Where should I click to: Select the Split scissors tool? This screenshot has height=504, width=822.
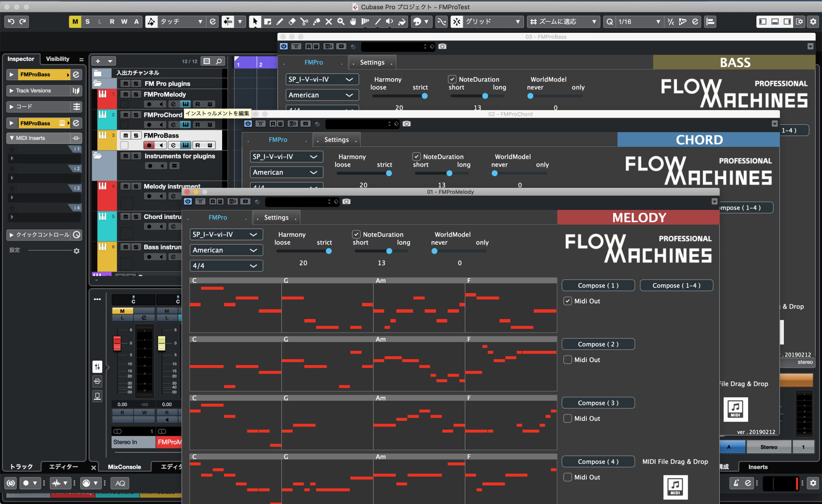point(304,22)
